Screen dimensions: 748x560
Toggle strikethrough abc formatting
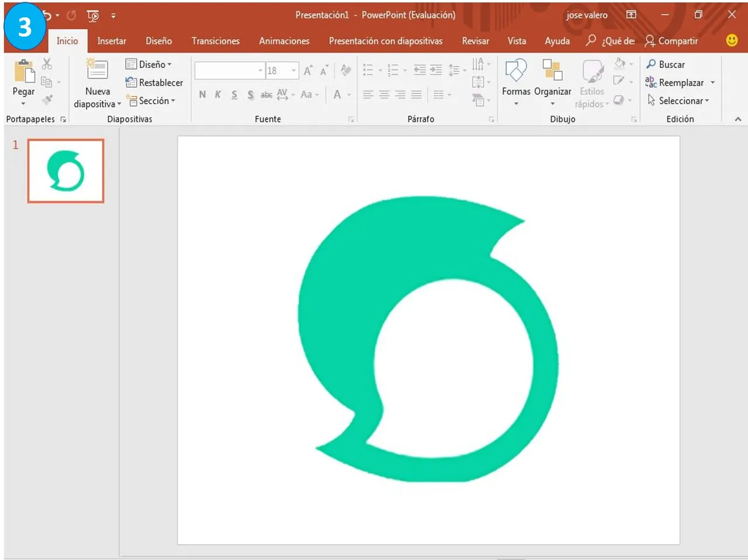[x=266, y=95]
